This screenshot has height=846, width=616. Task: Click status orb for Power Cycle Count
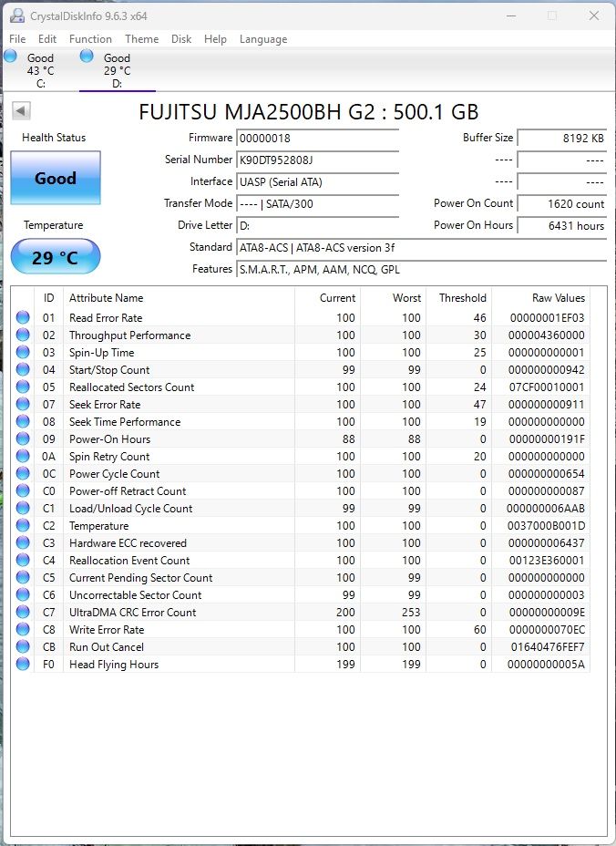coord(23,473)
